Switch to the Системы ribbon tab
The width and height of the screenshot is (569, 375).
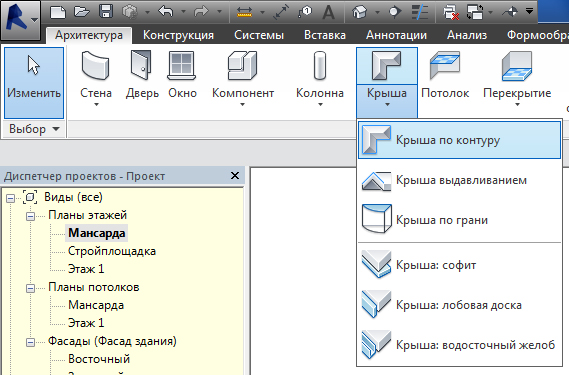(259, 35)
